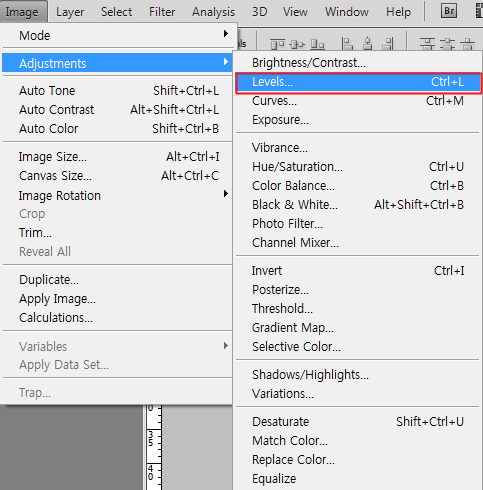Open the Photo Filter adjustment
Viewport: 483px width, 490px height.
pyautogui.click(x=358, y=224)
